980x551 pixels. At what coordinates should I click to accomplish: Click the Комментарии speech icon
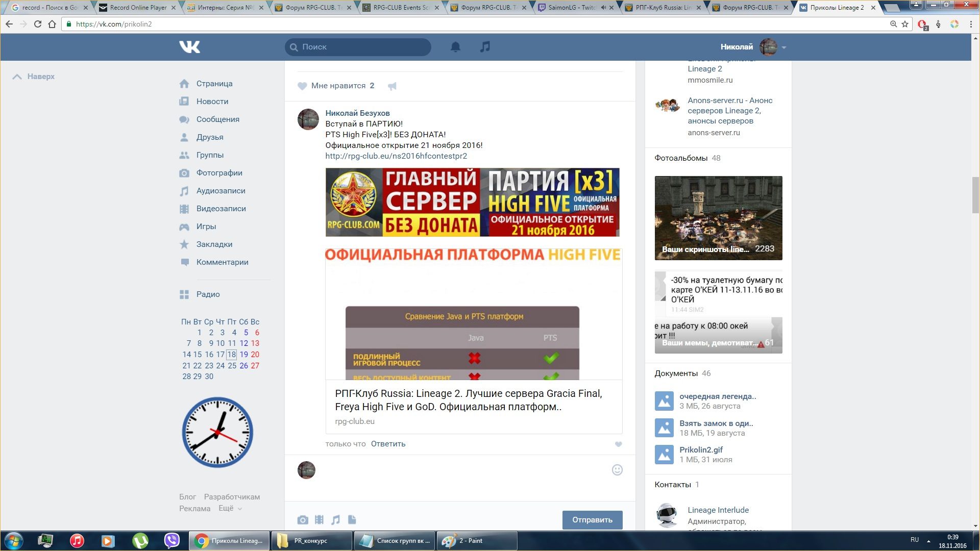[184, 262]
